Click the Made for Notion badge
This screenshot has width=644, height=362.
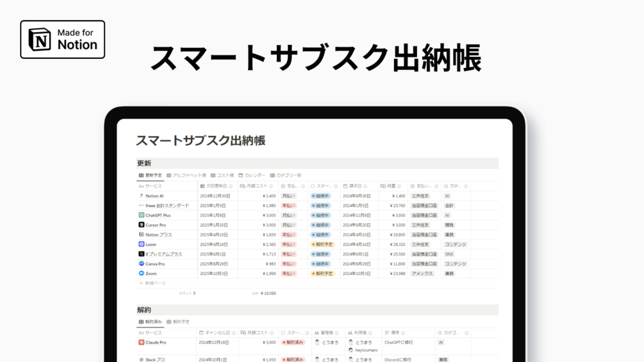click(62, 39)
